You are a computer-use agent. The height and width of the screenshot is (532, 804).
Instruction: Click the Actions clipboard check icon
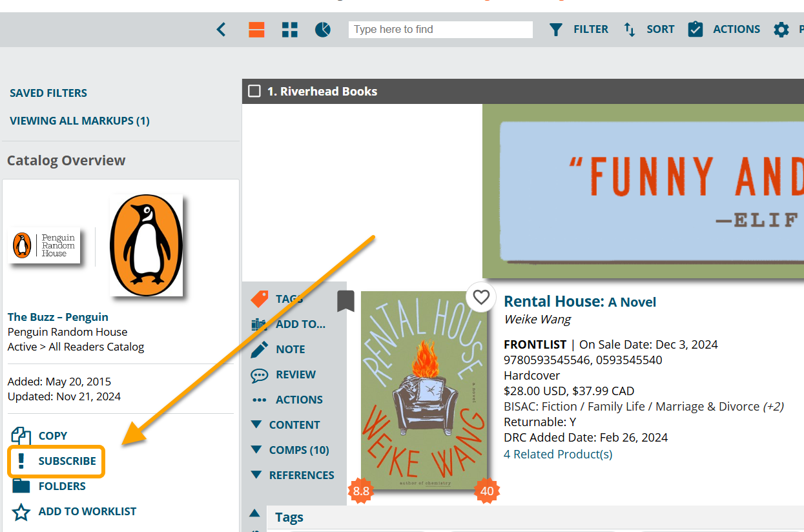pos(695,29)
